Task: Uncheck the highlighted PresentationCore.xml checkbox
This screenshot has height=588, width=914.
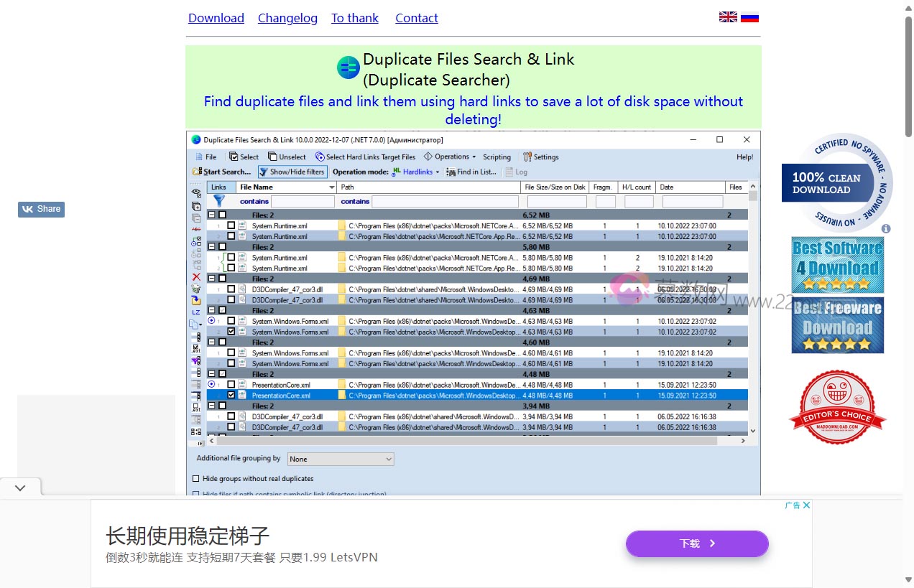Action: pos(231,395)
